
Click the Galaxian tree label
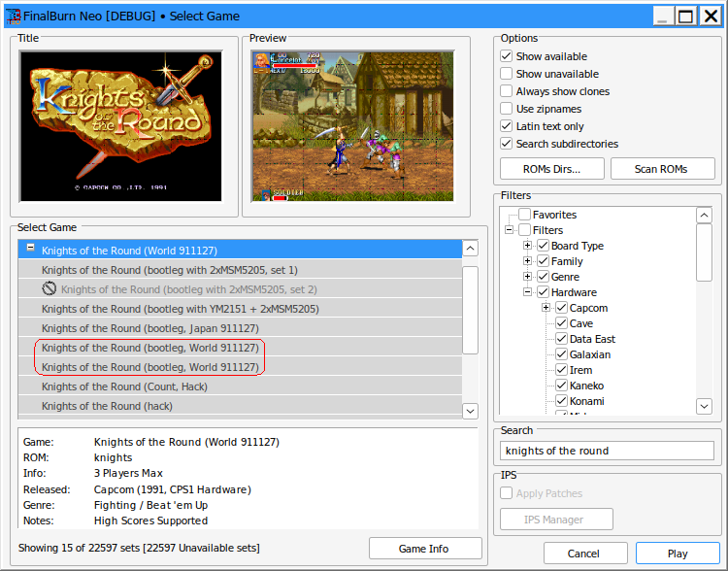coord(589,354)
